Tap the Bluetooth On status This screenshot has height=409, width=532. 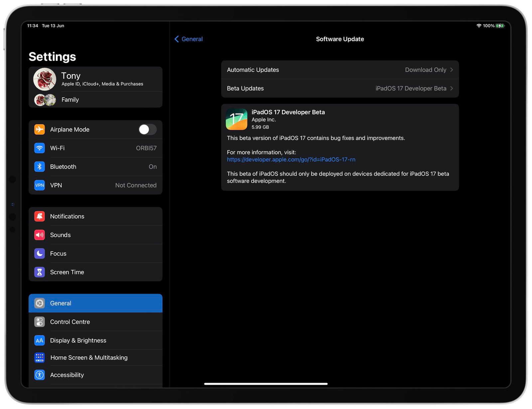click(x=153, y=167)
